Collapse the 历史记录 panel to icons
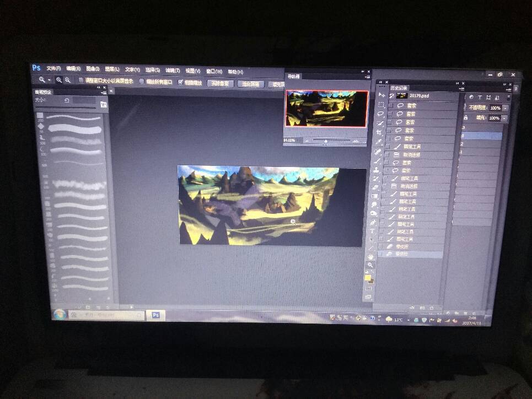 click(458, 83)
